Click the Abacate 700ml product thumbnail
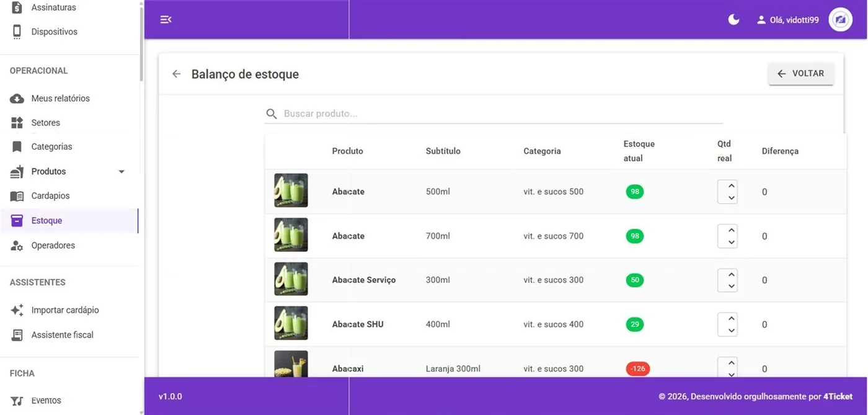Image resolution: width=868 pixels, height=415 pixels. [x=291, y=235]
